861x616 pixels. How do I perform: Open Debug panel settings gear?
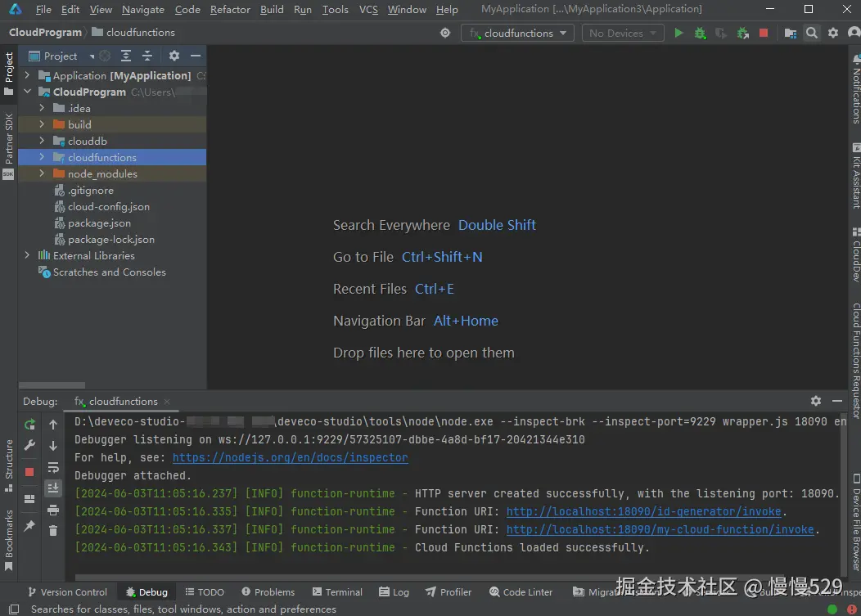(x=816, y=402)
